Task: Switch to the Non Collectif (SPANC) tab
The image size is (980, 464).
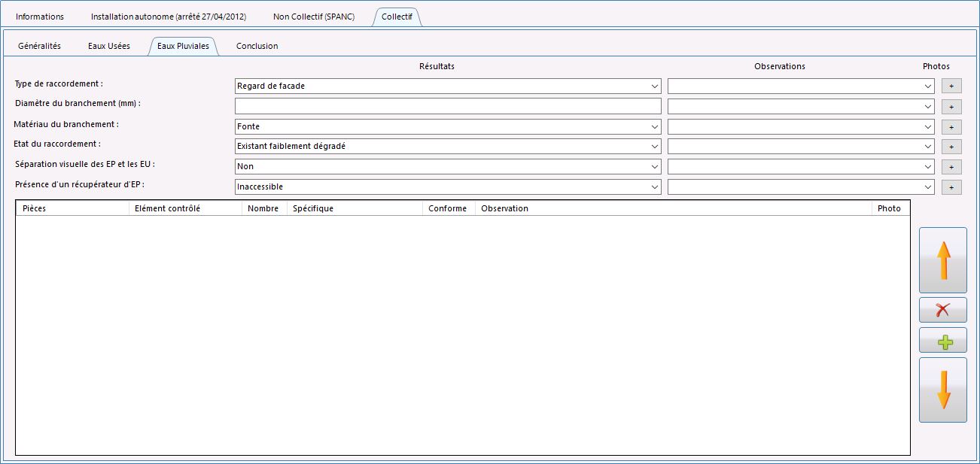Action: (314, 17)
